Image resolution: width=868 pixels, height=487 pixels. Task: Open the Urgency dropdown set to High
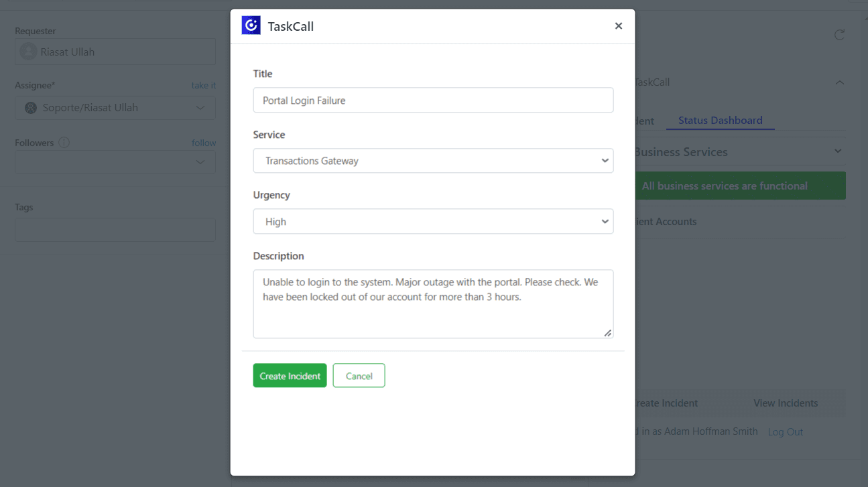(433, 222)
